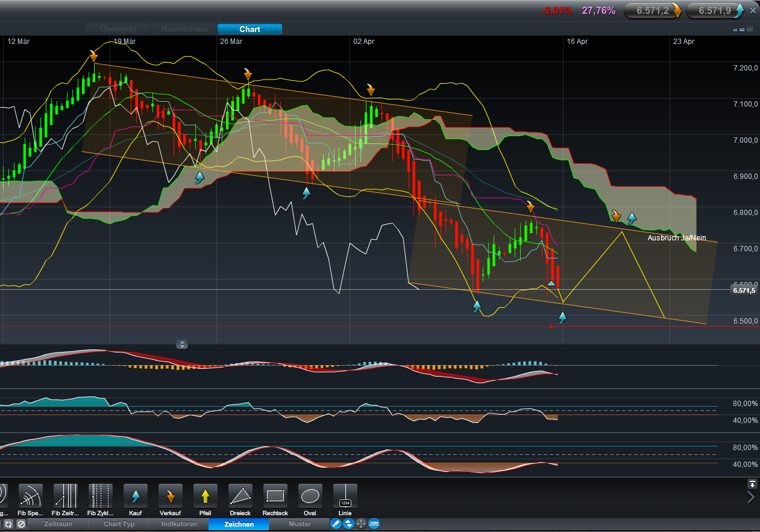Open the Chart tab
Viewport: 760px width, 532px height.
250,29
